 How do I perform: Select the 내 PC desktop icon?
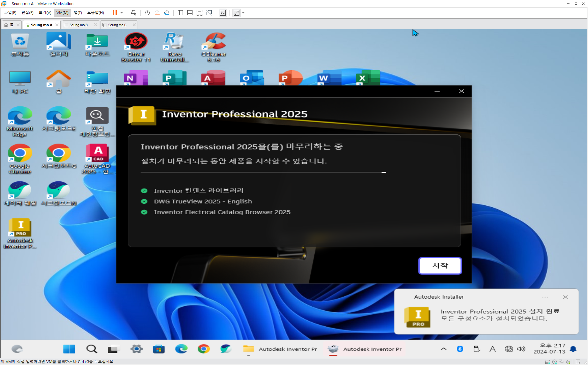click(x=20, y=82)
